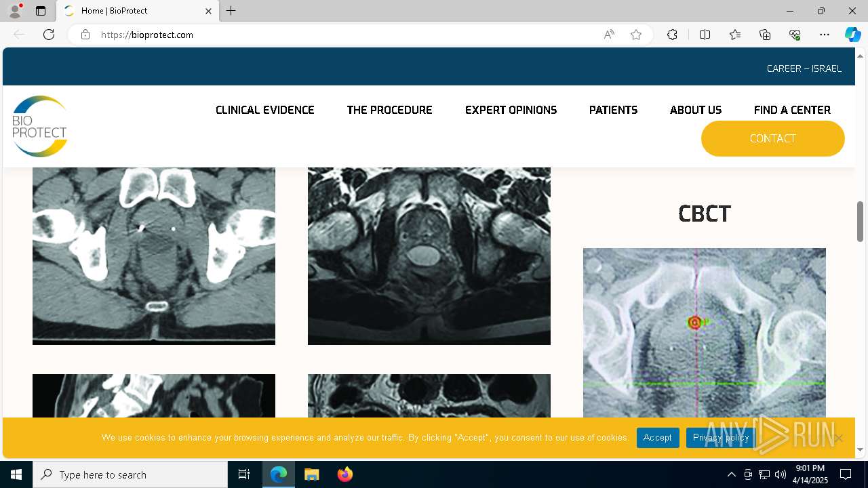Open the tab actions menu icon

click(41, 11)
